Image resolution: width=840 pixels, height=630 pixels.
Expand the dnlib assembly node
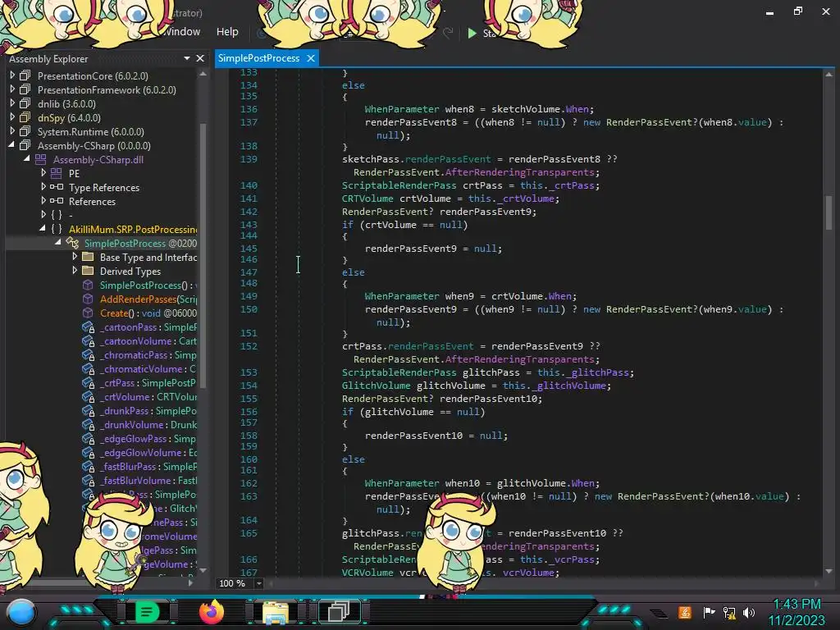coord(12,103)
